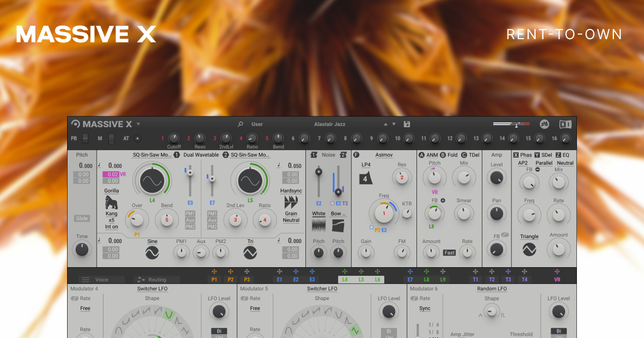Select the L4 modulator tab
Viewport: 644px width, 338px height.
click(x=345, y=280)
